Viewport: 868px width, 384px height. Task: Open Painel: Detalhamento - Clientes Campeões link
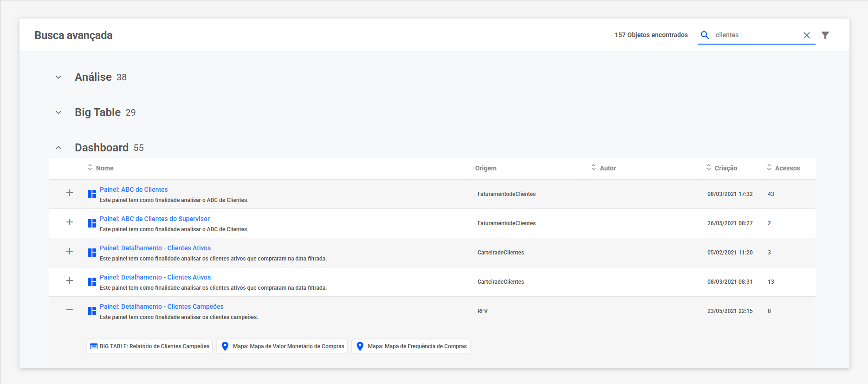[x=162, y=306]
